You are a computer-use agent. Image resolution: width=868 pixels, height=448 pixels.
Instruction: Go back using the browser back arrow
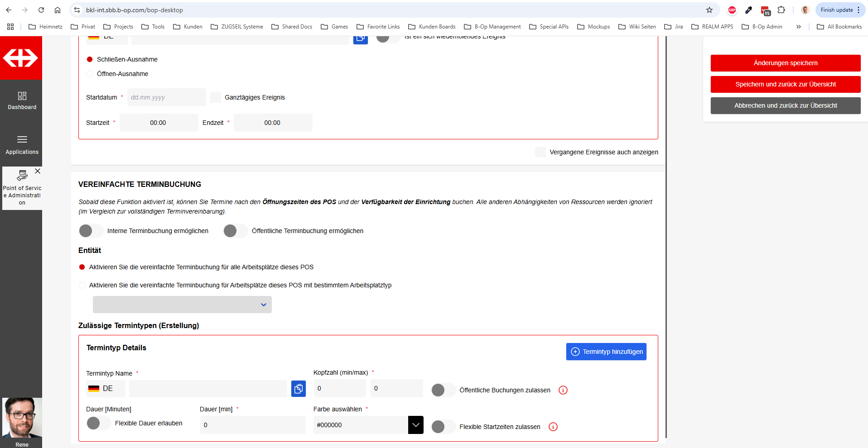(9, 10)
